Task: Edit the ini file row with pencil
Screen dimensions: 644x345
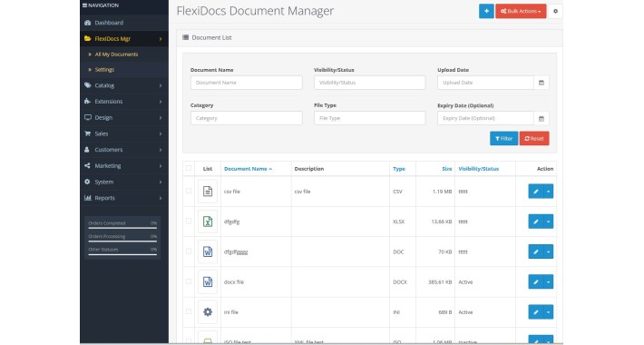Action: click(535, 312)
